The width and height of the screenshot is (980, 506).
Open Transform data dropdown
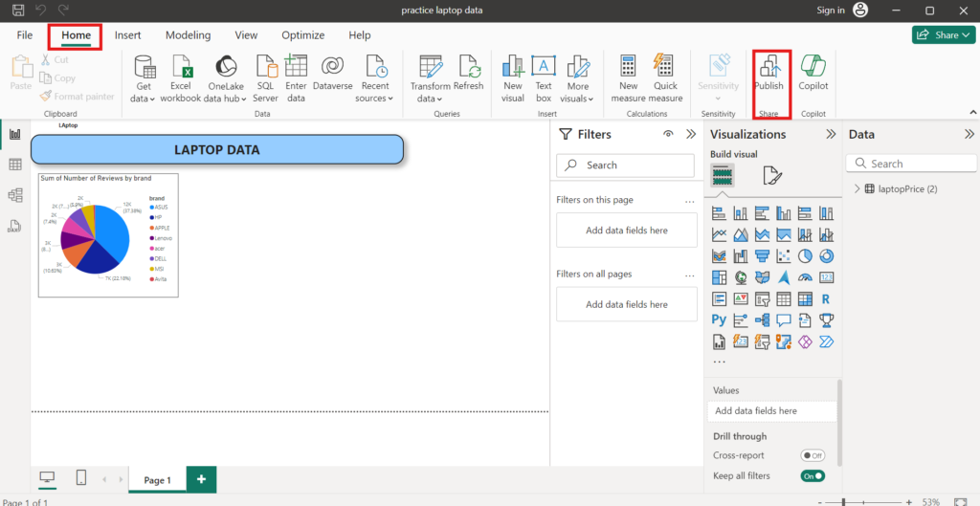pyautogui.click(x=430, y=78)
